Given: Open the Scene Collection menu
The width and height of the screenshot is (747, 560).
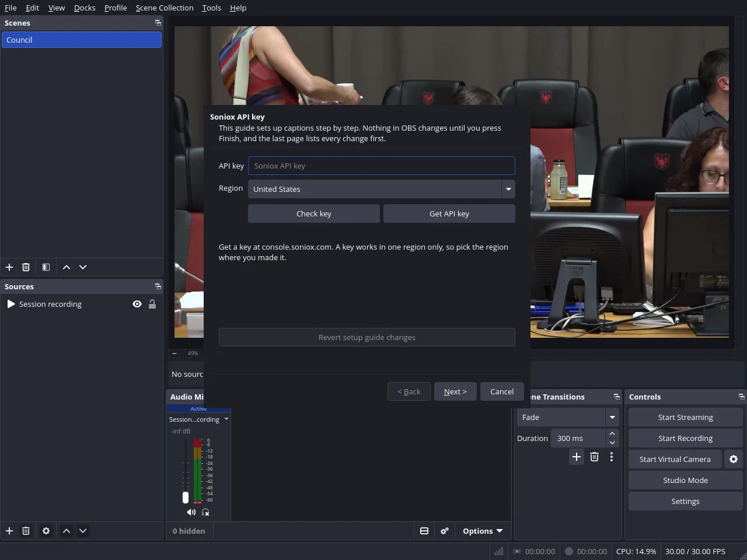Looking at the screenshot, I should [x=165, y=8].
